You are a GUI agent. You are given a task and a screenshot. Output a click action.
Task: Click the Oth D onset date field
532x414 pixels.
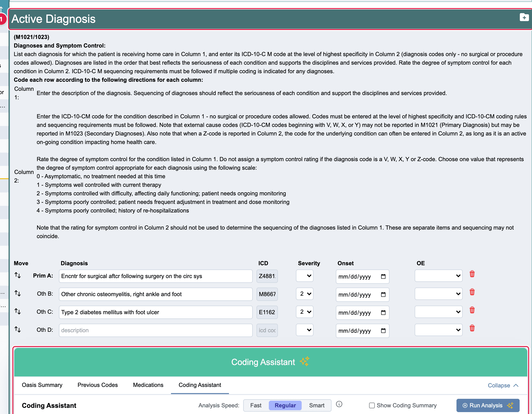coord(362,331)
